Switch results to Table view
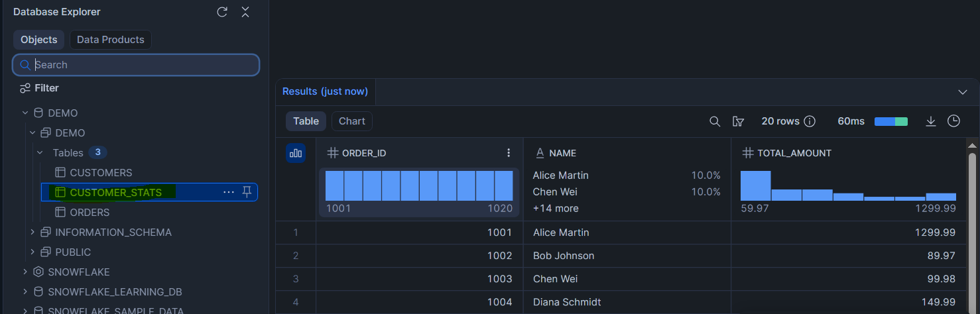This screenshot has height=314, width=980. pos(306,121)
